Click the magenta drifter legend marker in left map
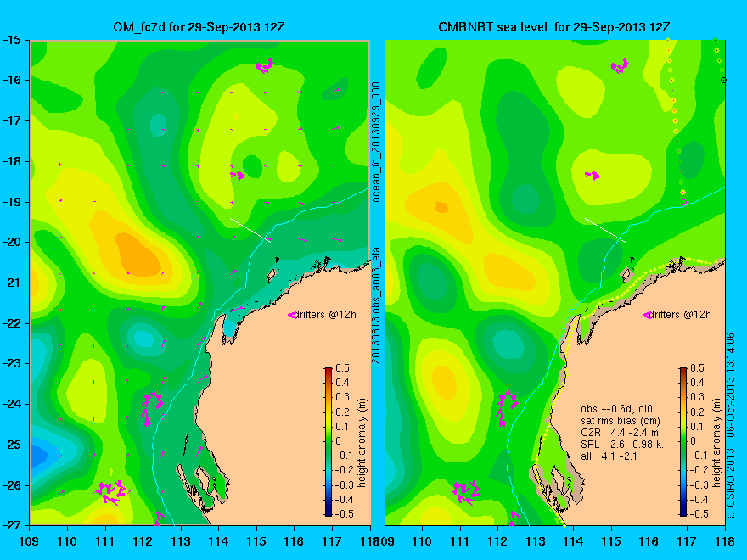Screen dimensions: 747x560 [292, 315]
